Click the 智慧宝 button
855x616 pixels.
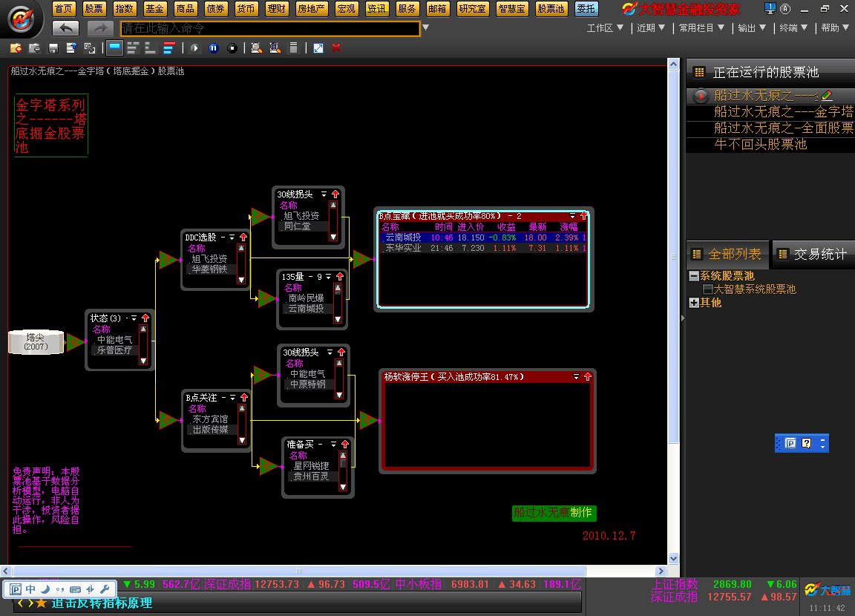pos(511,8)
